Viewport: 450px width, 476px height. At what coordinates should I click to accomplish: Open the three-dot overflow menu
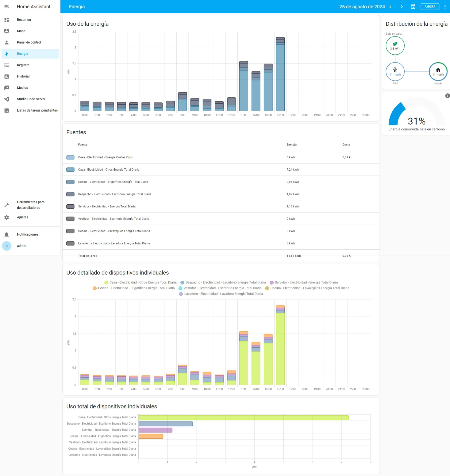click(445, 7)
